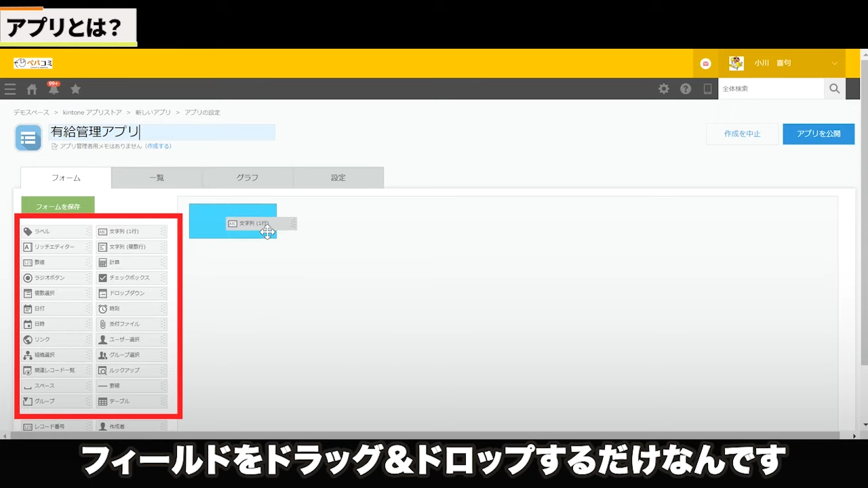Click the magnifier search button

[x=834, y=89]
